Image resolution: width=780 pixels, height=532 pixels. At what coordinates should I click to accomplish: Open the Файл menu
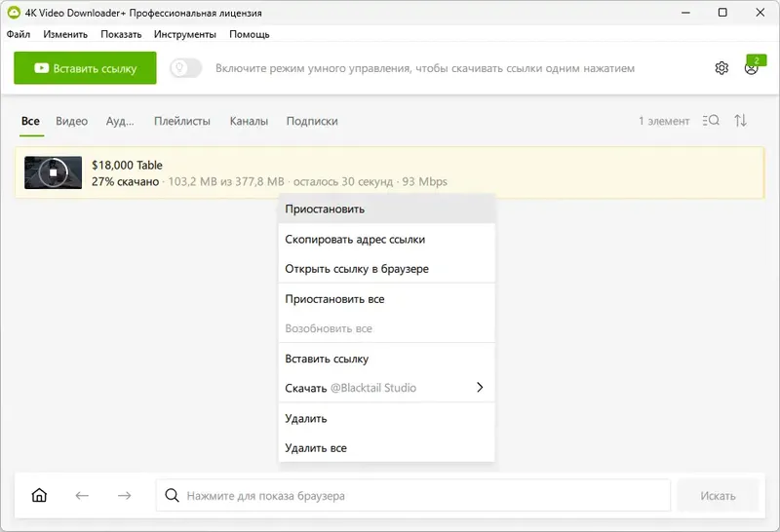pos(18,34)
